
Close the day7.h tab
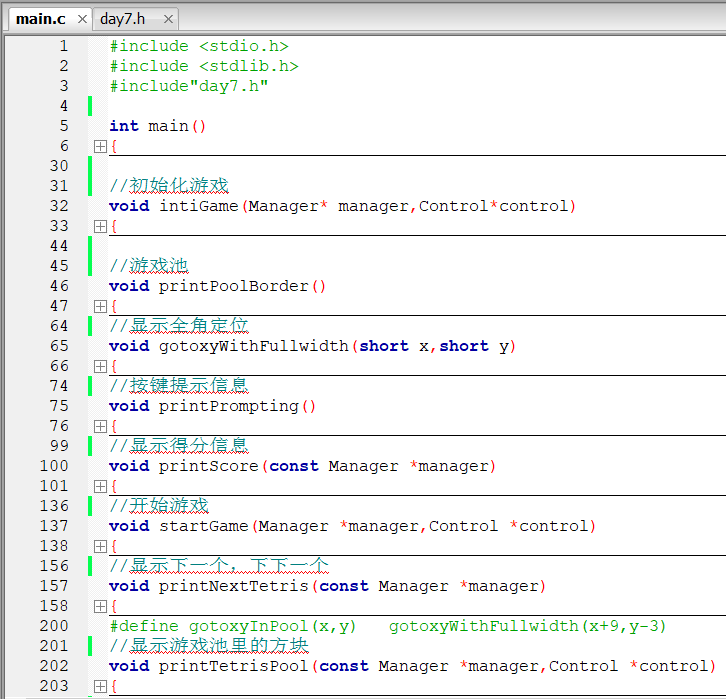169,19
